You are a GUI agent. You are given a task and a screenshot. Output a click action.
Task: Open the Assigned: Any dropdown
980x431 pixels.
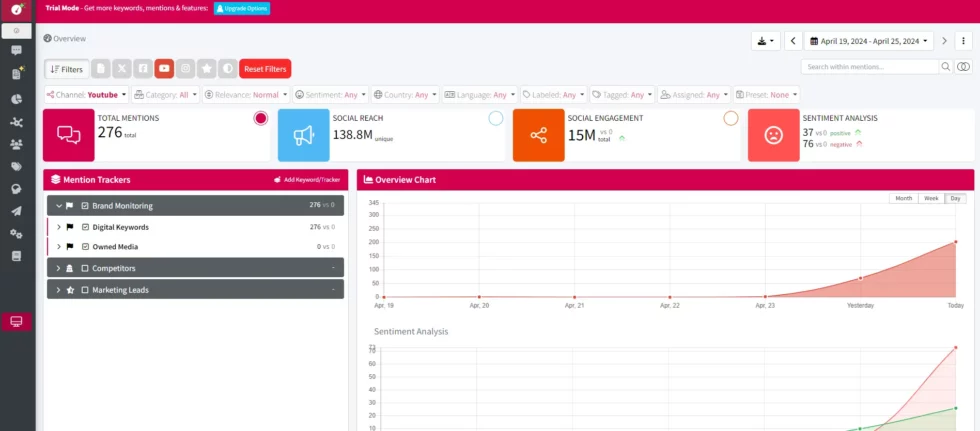(x=694, y=95)
